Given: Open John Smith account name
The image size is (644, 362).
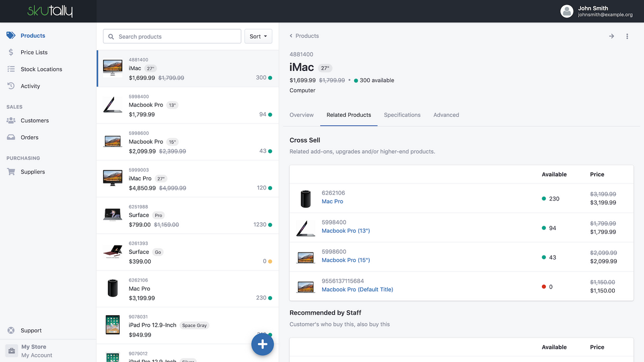Looking at the screenshot, I should tap(593, 8).
